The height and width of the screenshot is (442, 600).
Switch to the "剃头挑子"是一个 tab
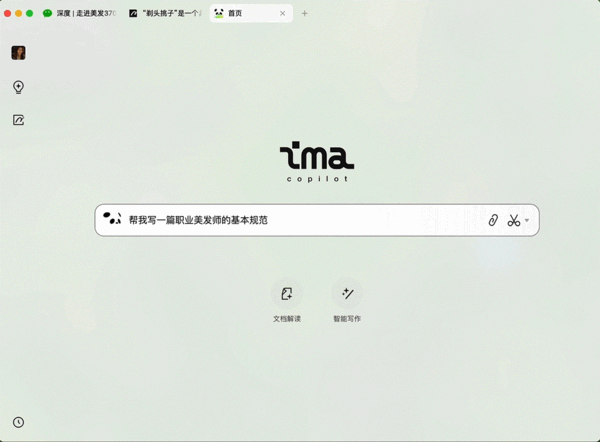[166, 13]
